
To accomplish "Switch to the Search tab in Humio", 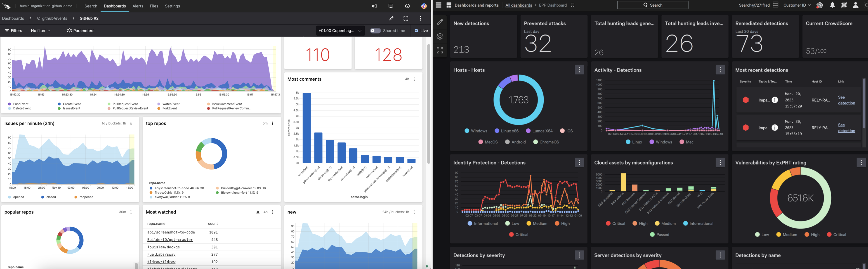I will (x=91, y=6).
